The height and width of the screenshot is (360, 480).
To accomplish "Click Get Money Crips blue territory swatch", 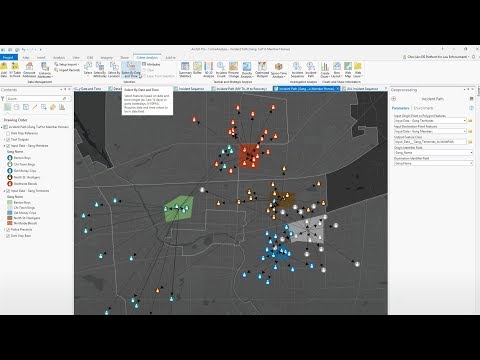I will tap(10, 213).
